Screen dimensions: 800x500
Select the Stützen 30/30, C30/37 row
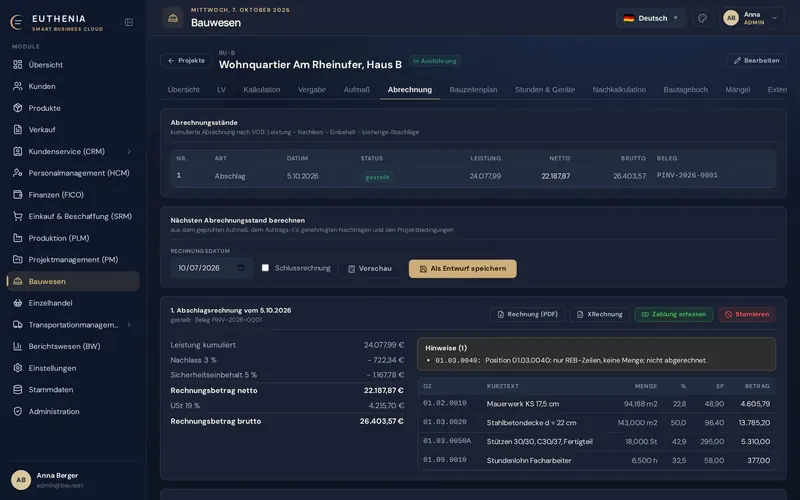click(x=596, y=441)
